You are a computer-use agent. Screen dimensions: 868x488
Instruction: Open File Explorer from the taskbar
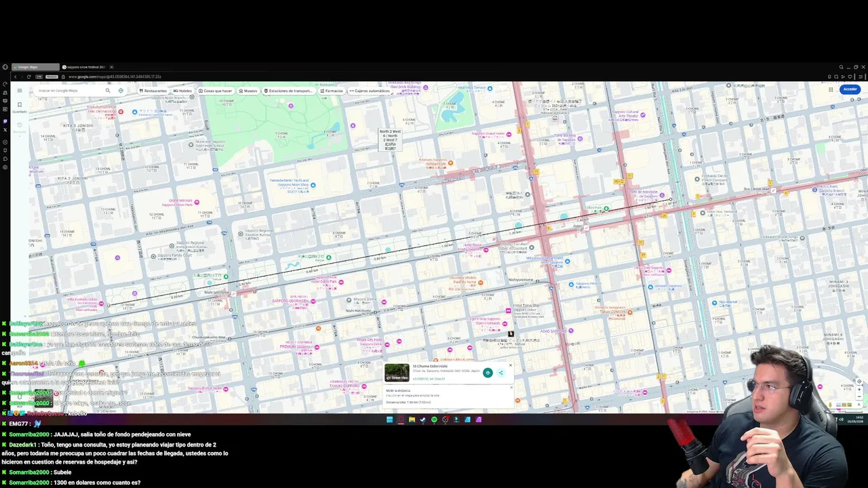412,420
